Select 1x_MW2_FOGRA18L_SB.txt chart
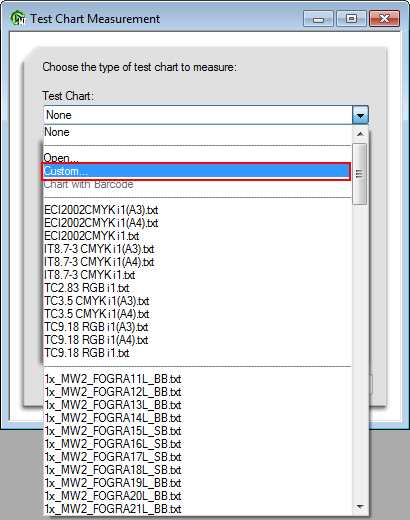The width and height of the screenshot is (410, 520). pyautogui.click(x=197, y=470)
